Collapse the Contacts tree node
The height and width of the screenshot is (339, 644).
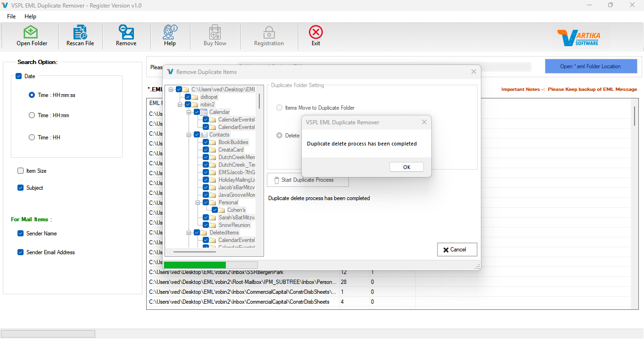[189, 135]
